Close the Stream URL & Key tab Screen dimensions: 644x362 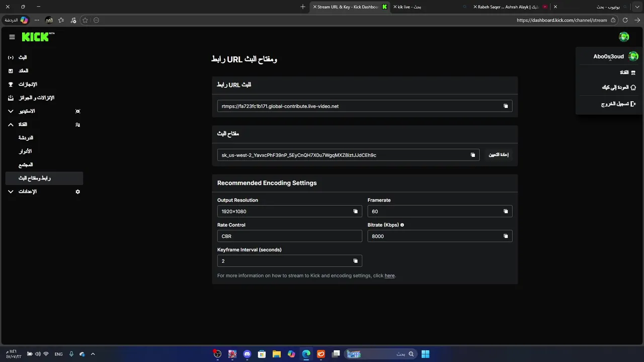(x=315, y=7)
